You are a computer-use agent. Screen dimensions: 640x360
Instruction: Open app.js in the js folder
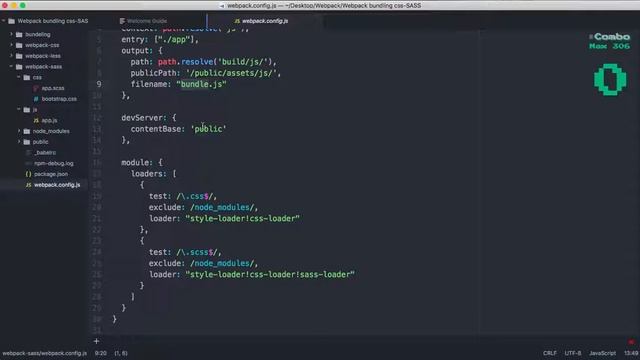coord(49,120)
